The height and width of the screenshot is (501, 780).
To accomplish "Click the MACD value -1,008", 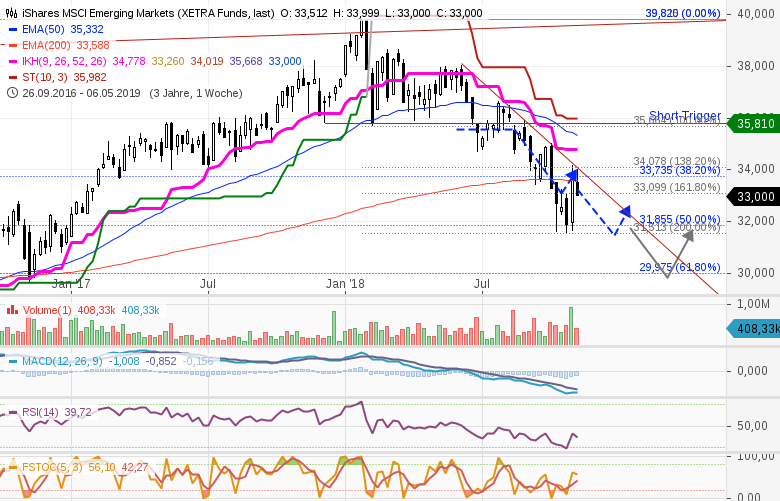I will click(124, 361).
